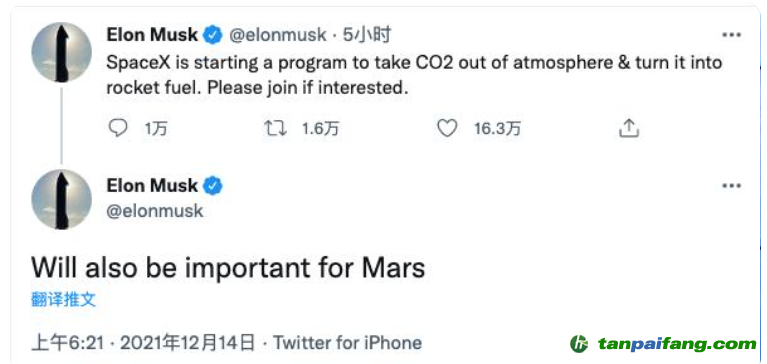Click the verified badge on the second tweet
Image resolution: width=767 pixels, height=364 pixels.
point(213,186)
